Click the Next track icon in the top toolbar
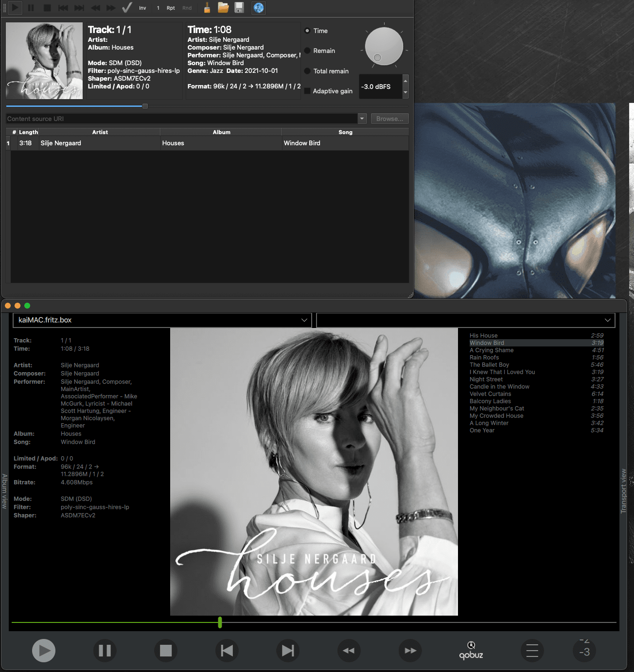634x672 pixels. [x=79, y=8]
